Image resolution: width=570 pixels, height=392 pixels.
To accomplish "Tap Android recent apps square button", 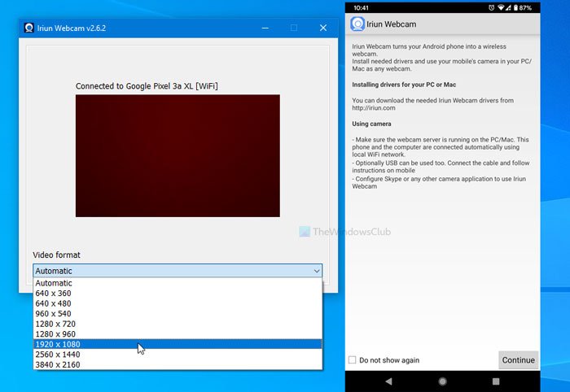I will point(496,381).
